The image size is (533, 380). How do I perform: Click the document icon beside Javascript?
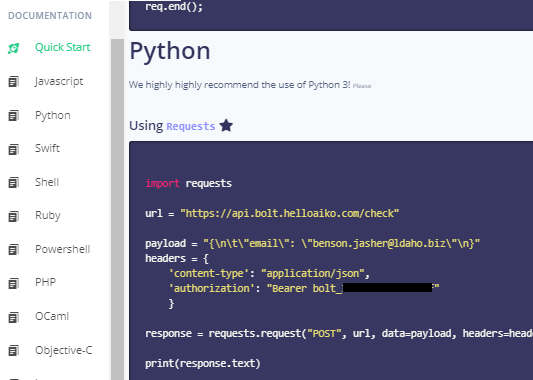14,82
